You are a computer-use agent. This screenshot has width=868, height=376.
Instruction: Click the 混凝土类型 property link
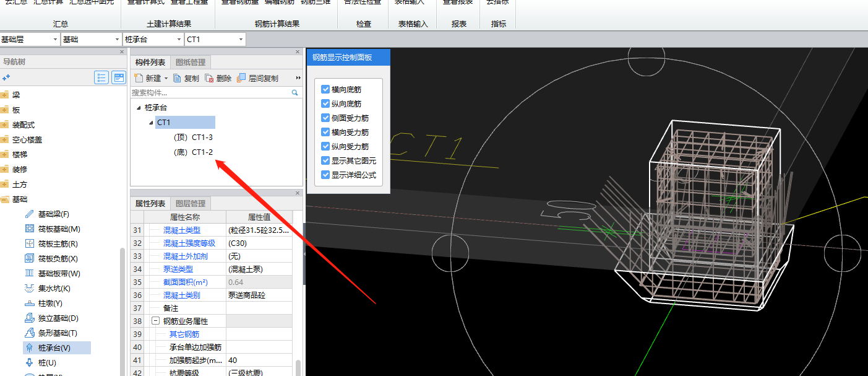[181, 230]
